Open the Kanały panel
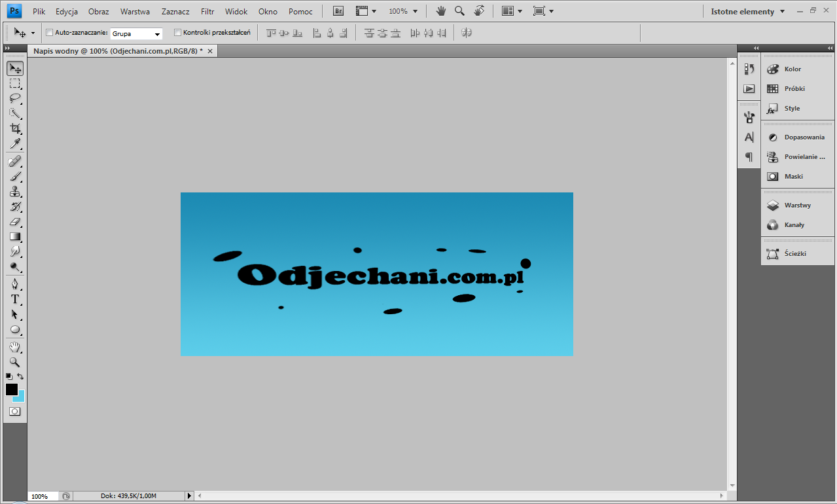This screenshot has width=837, height=504. (794, 225)
